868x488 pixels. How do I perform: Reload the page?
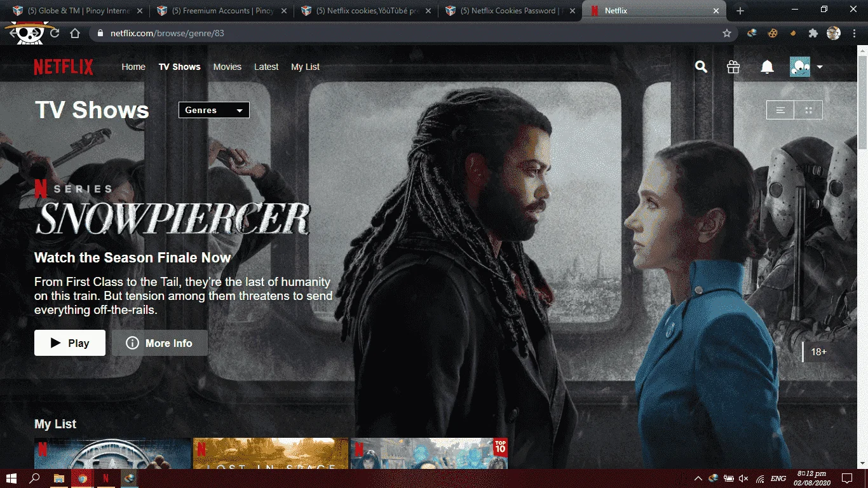pos(54,33)
